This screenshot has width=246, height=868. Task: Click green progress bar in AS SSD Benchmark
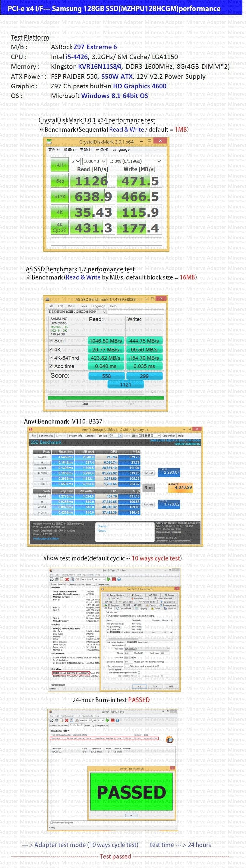pyautogui.click(x=106, y=398)
